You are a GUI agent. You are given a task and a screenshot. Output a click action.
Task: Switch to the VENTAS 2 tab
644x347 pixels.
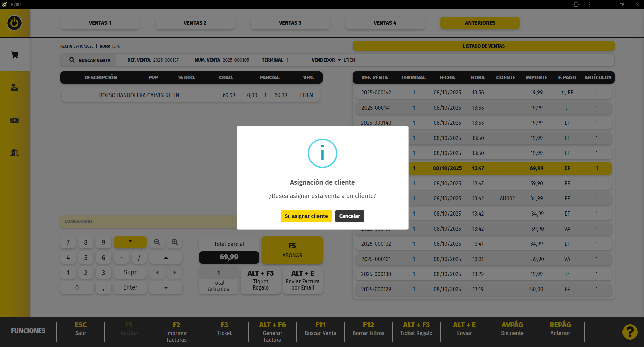pyautogui.click(x=195, y=23)
